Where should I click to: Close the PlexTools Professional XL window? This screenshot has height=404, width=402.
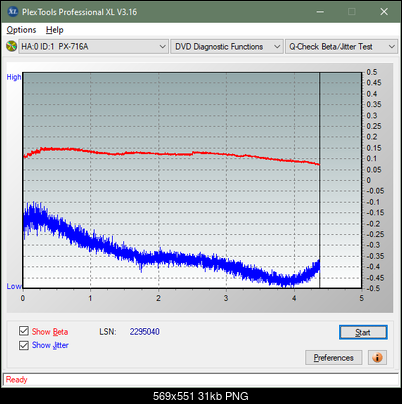pyautogui.click(x=384, y=12)
